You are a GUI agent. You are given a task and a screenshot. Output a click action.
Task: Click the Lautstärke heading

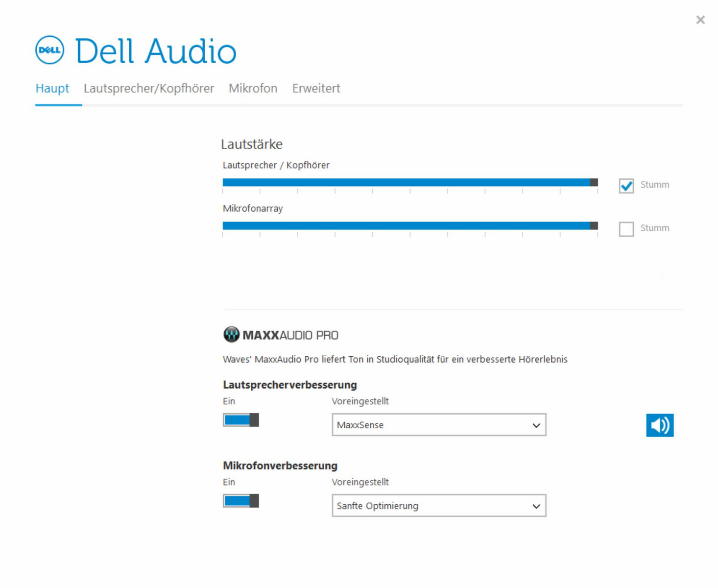(x=252, y=144)
